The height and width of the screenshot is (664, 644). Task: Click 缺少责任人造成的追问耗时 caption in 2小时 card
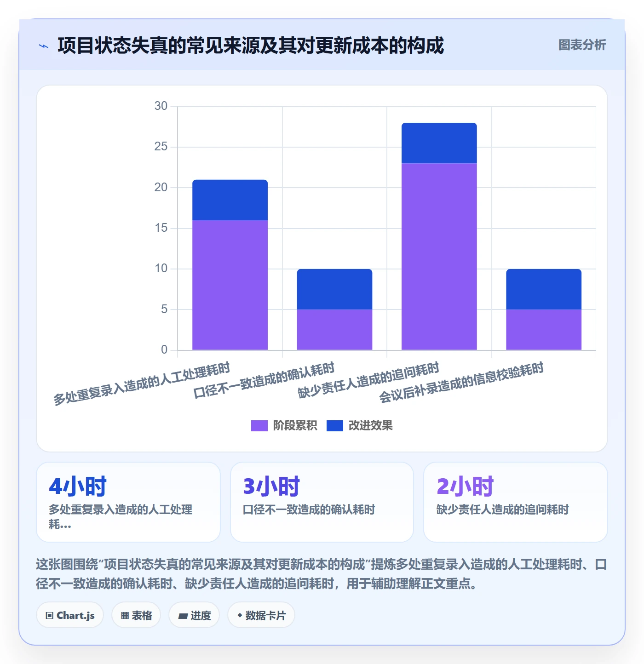point(503,509)
